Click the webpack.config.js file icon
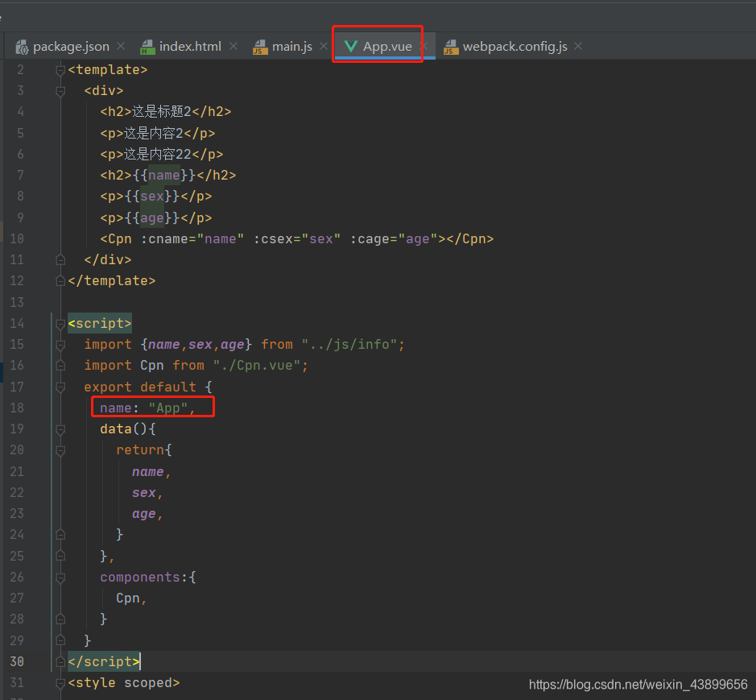The image size is (756, 700). coord(451,47)
